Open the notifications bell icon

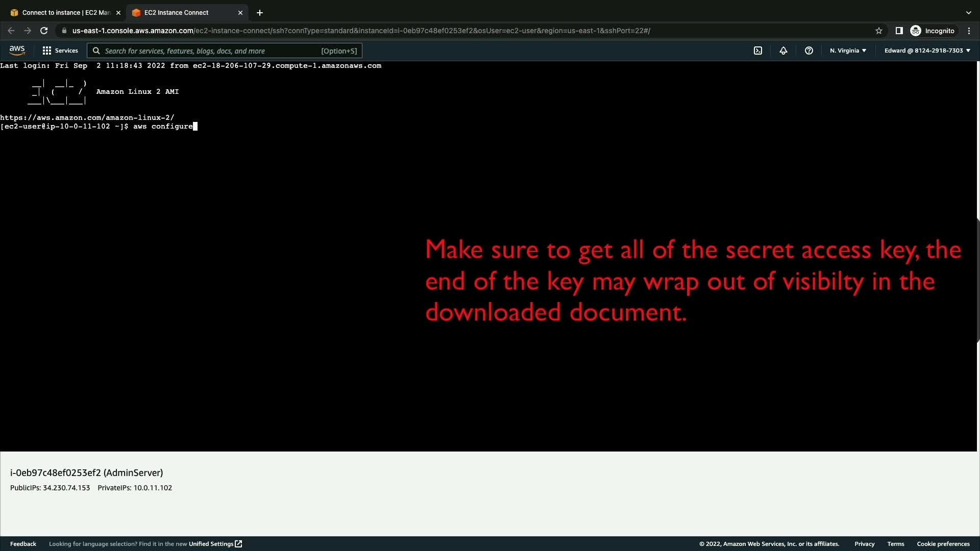click(x=783, y=51)
